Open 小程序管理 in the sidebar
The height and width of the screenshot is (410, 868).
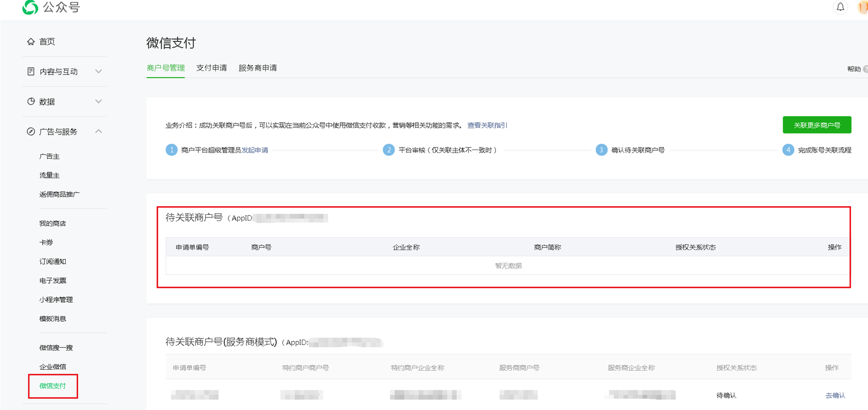point(56,300)
